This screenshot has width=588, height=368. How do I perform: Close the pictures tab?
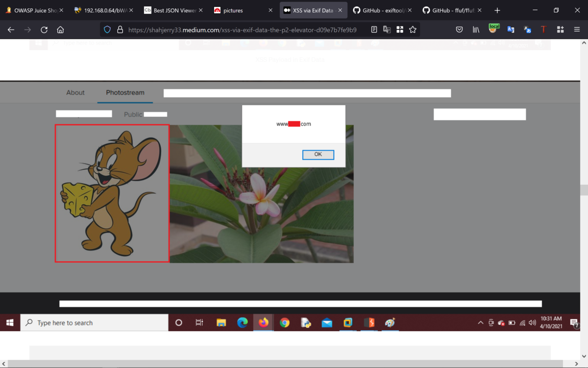(x=270, y=10)
